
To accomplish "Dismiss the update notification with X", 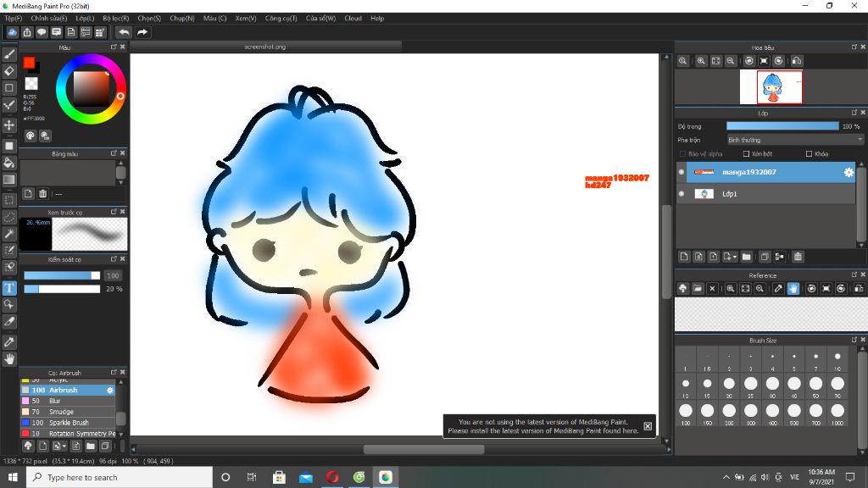I will pyautogui.click(x=648, y=426).
